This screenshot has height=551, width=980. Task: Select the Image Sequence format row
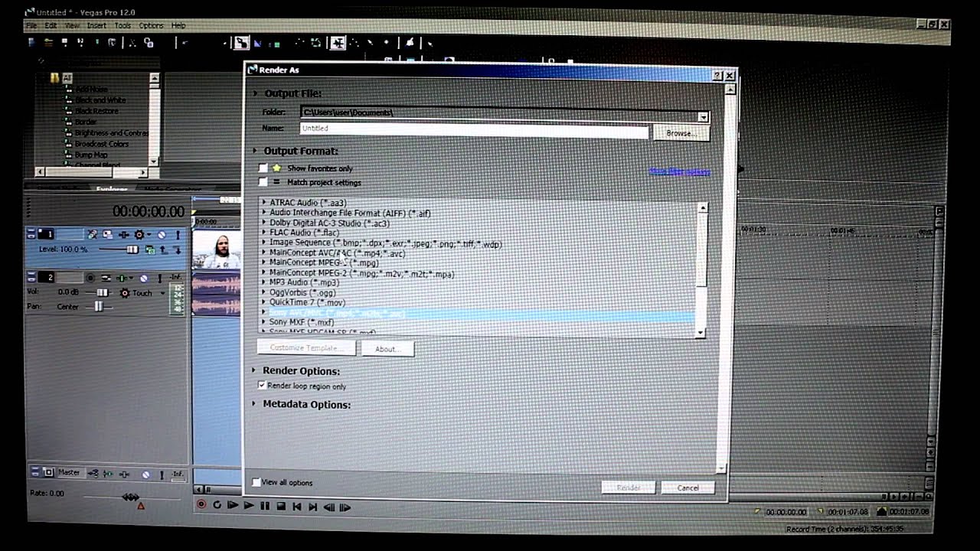click(385, 243)
